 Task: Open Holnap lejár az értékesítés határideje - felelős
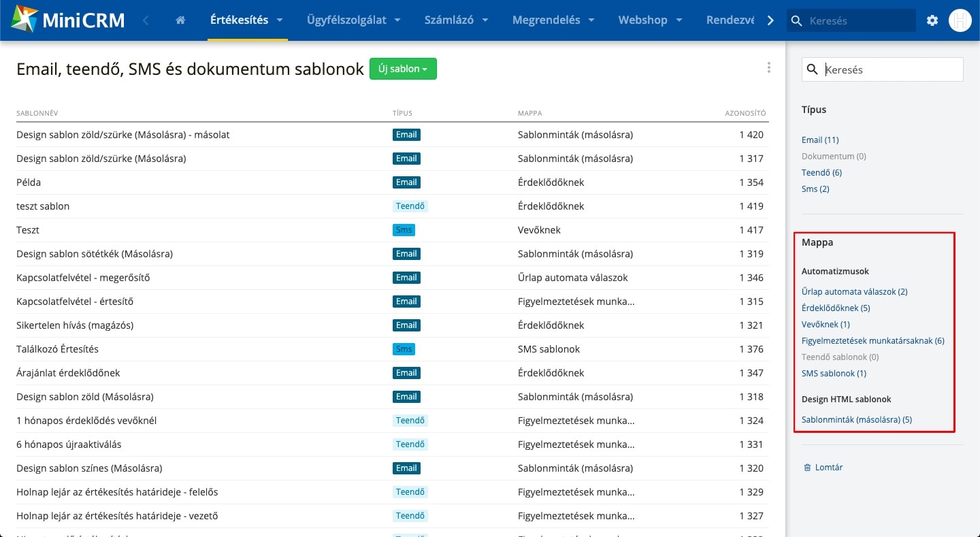click(x=117, y=492)
